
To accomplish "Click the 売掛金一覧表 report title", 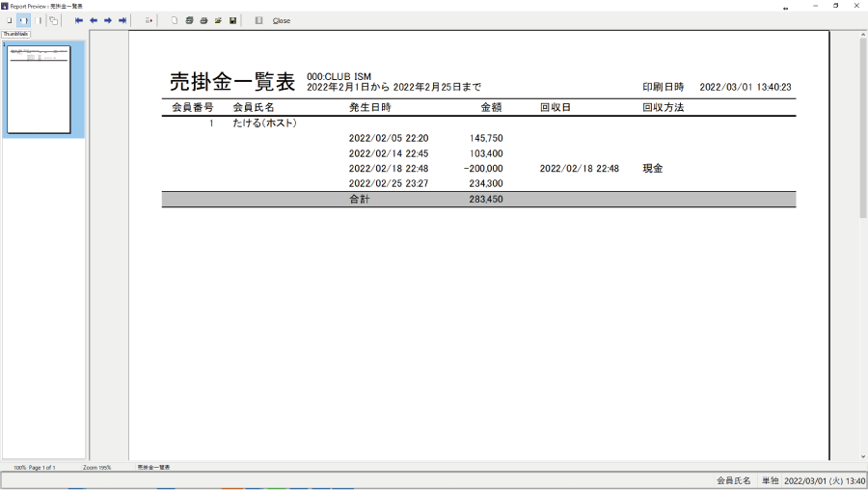I will pos(231,82).
